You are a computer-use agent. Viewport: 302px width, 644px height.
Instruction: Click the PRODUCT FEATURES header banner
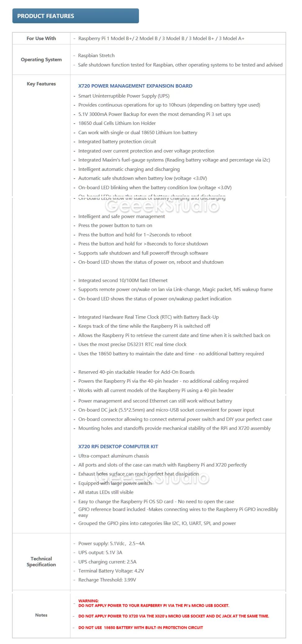[x=75, y=16]
